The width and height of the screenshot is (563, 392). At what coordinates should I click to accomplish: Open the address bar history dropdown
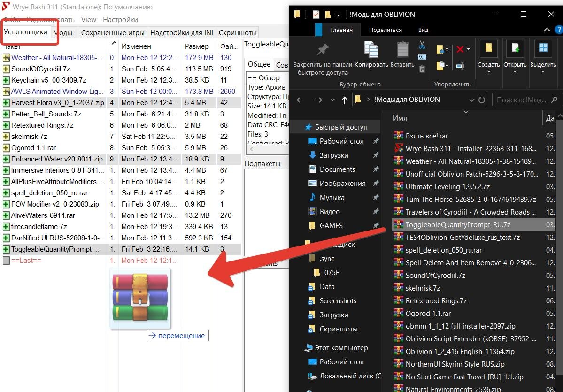pos(471,100)
